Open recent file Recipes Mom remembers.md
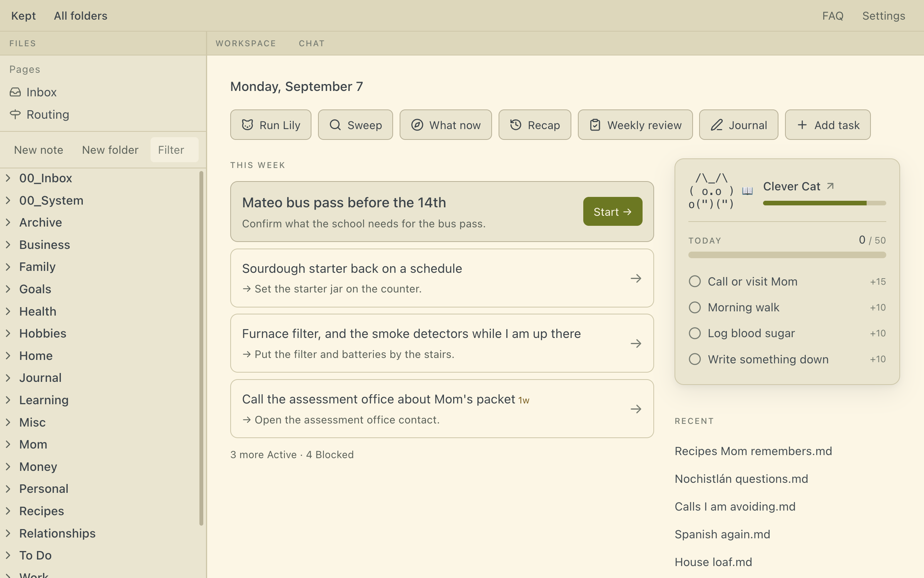 tap(753, 451)
